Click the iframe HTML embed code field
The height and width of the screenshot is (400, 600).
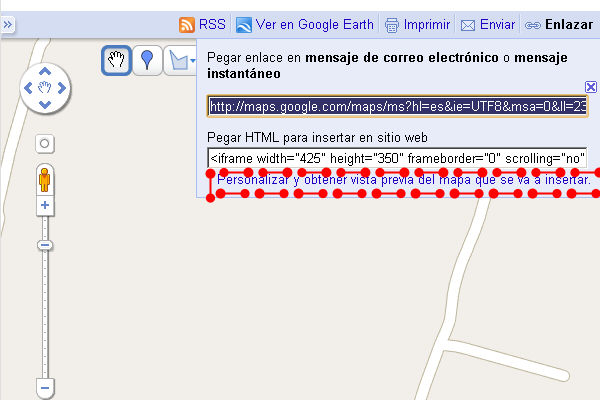point(397,158)
